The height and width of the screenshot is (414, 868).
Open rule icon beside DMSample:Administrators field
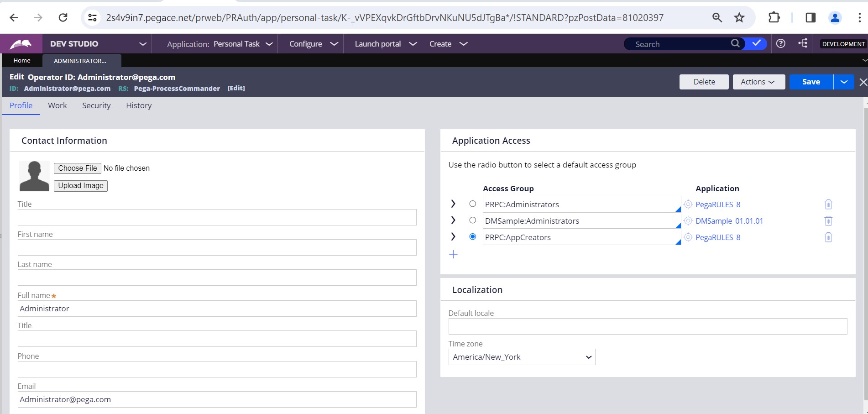(688, 221)
